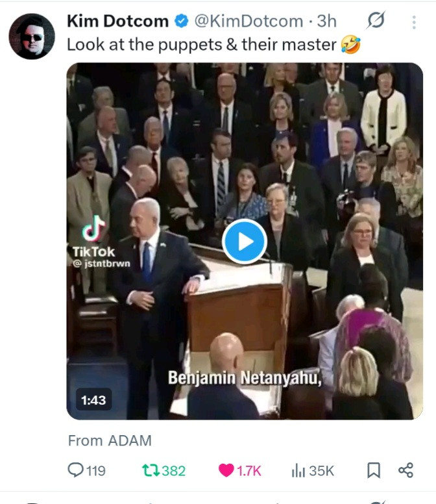Viewport: 436px width, 504px height.
Task: Open the three-dot more options menu
Action: point(413,22)
